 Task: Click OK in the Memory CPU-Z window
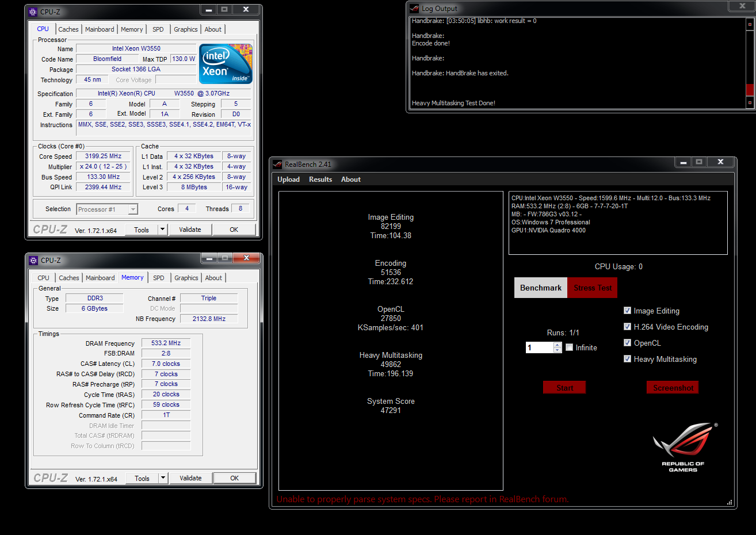(x=235, y=478)
